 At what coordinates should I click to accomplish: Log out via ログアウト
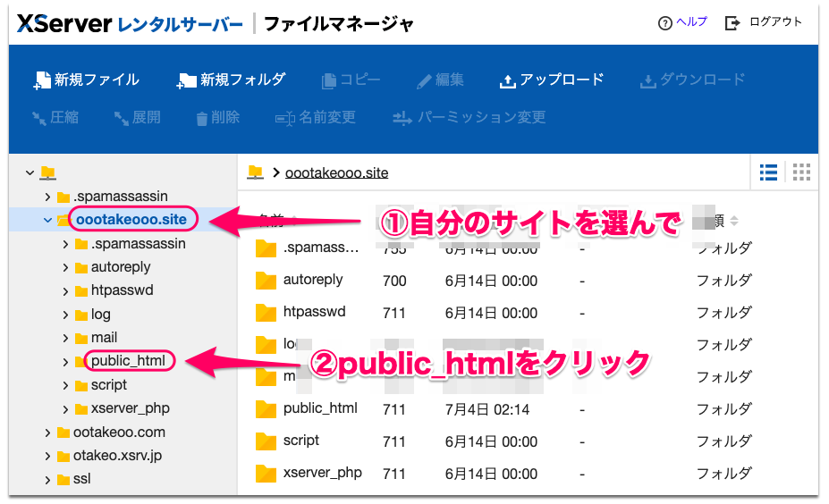[x=764, y=22]
